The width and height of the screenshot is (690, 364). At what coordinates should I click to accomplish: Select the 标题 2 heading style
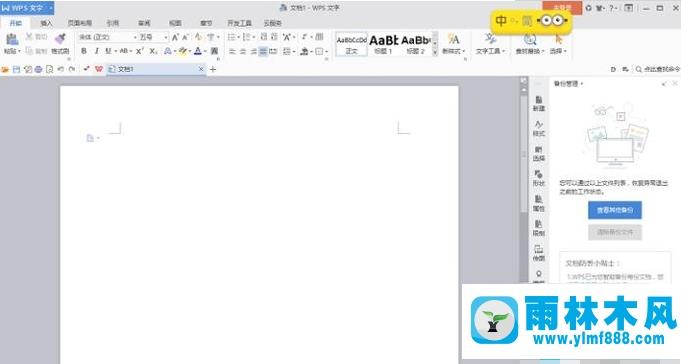(415, 44)
